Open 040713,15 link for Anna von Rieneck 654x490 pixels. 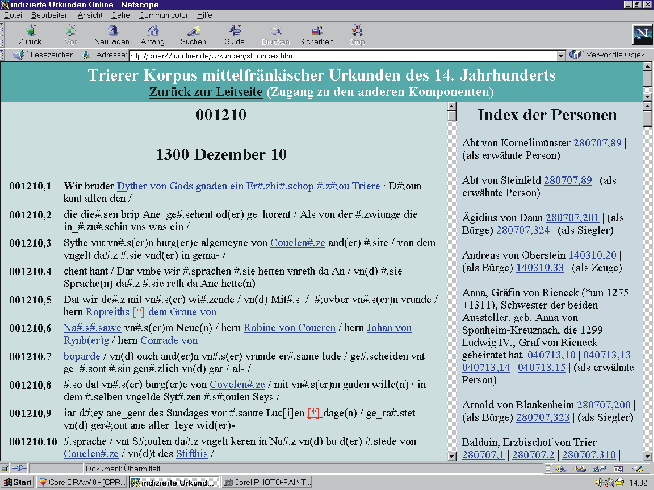[541, 367]
